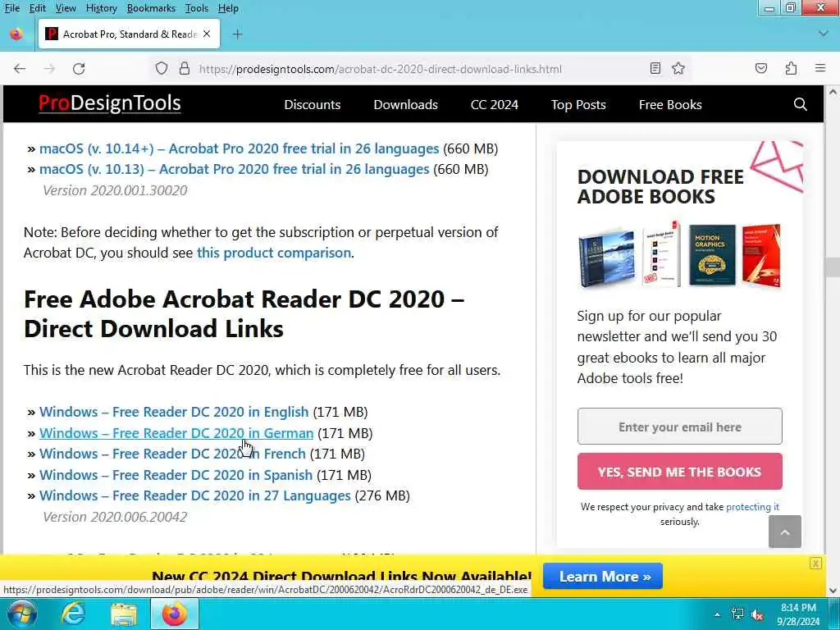Click Free Adobe Acrobat Reader DC 2020 heading
This screenshot has height=630, width=840.
point(244,313)
